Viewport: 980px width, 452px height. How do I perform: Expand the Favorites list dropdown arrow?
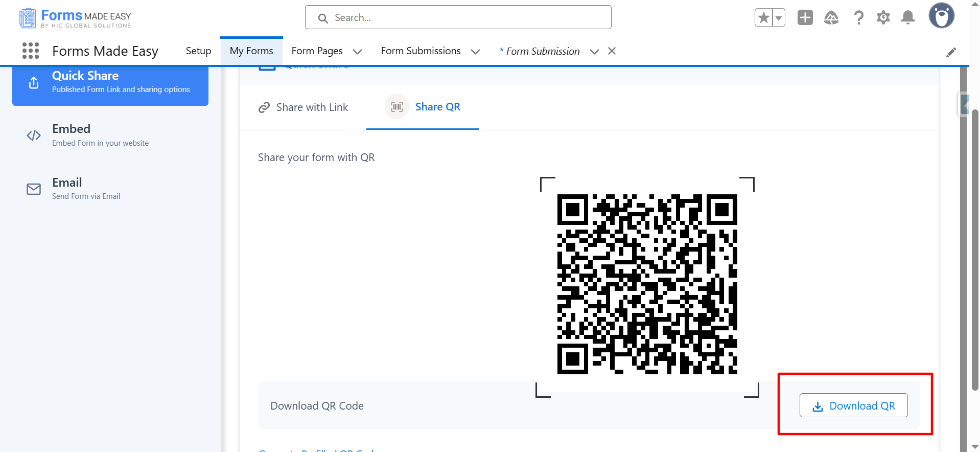click(778, 18)
